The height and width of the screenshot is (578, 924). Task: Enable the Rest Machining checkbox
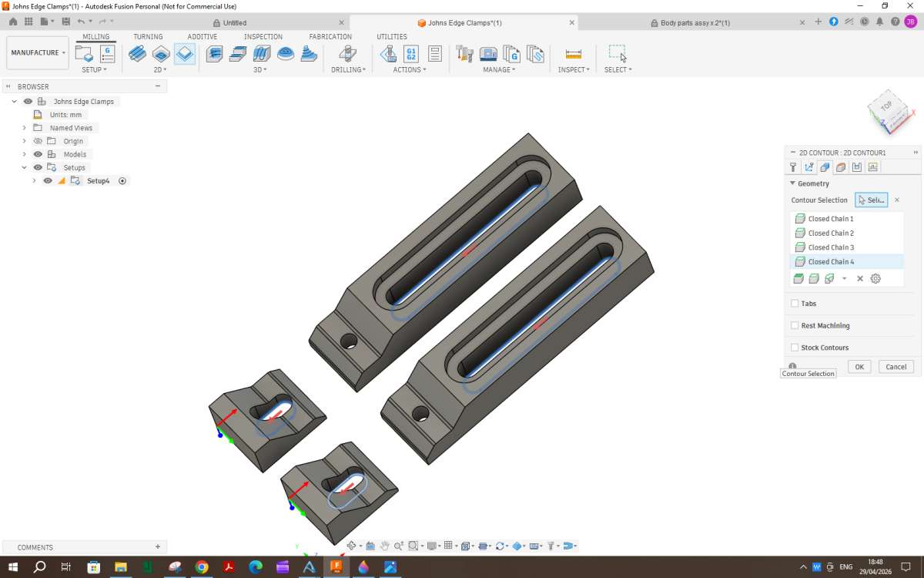click(x=795, y=325)
